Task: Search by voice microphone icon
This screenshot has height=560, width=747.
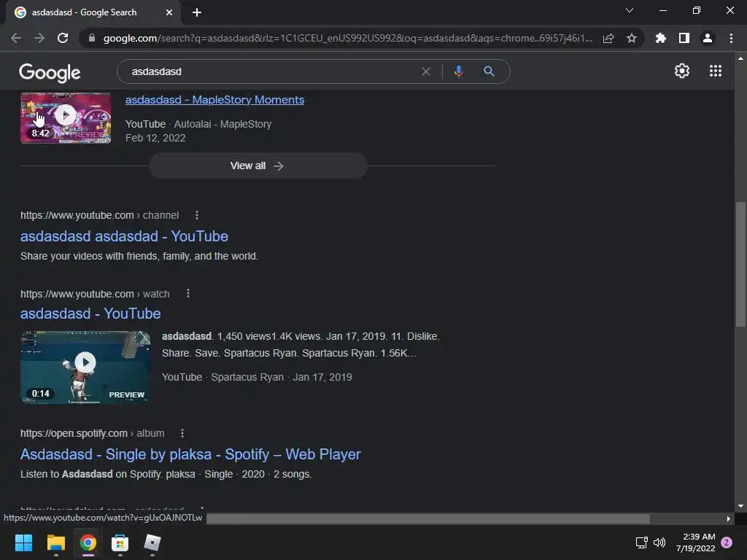Action: [459, 71]
